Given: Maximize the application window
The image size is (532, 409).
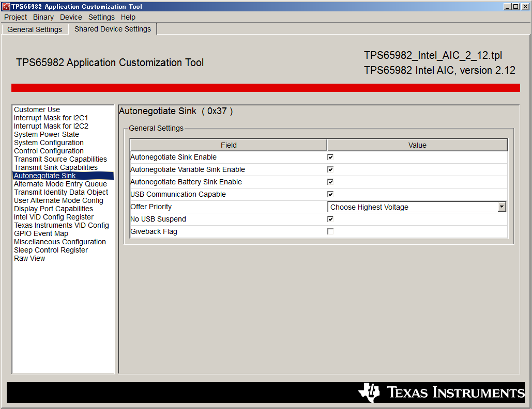Looking at the screenshot, I should pos(516,6).
